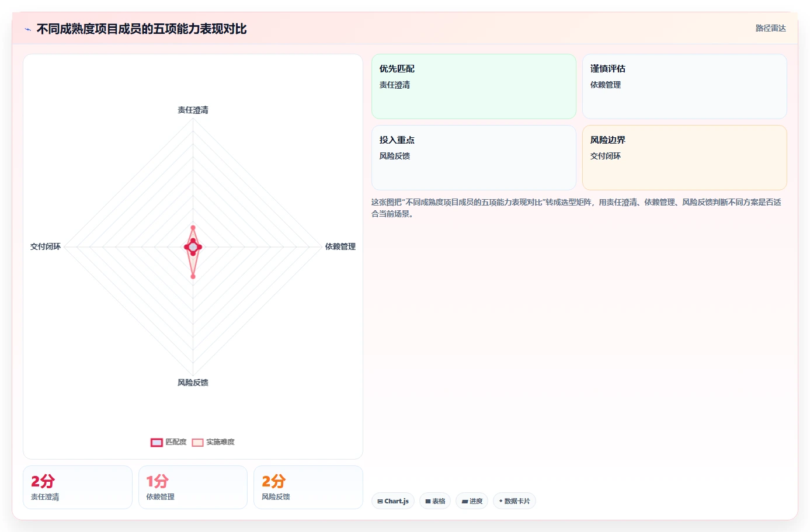Toggle the 匹配度 legend swatch
The height and width of the screenshot is (532, 810).
pyautogui.click(x=157, y=443)
